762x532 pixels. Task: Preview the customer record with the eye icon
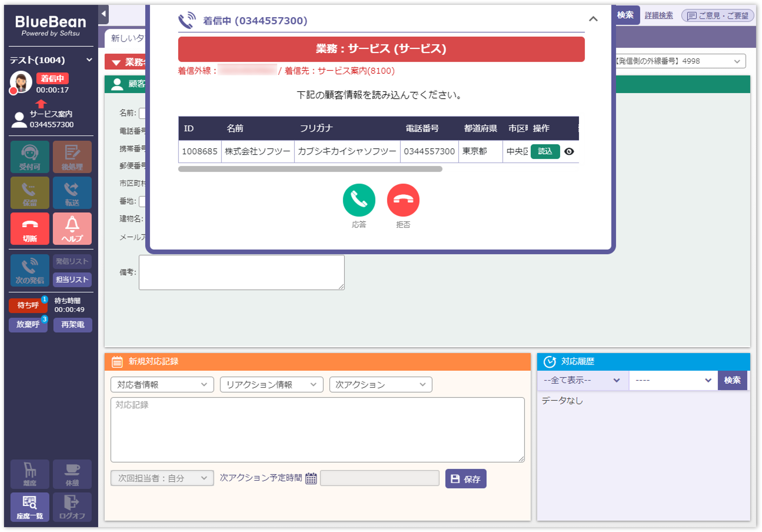(569, 152)
